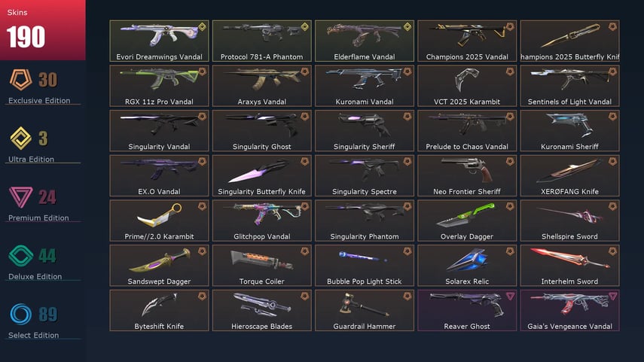Select the Bubble Pop Light Stick card
The height and width of the screenshot is (362, 644).
pos(365,266)
